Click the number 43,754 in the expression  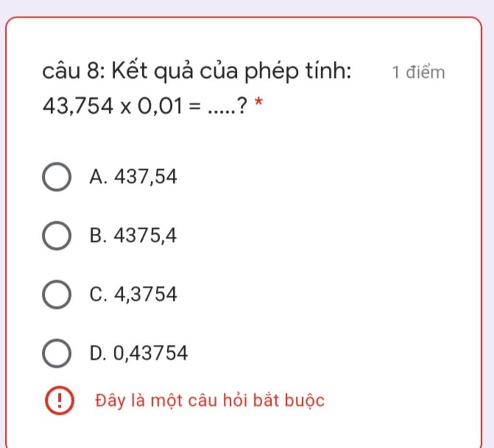point(78,106)
